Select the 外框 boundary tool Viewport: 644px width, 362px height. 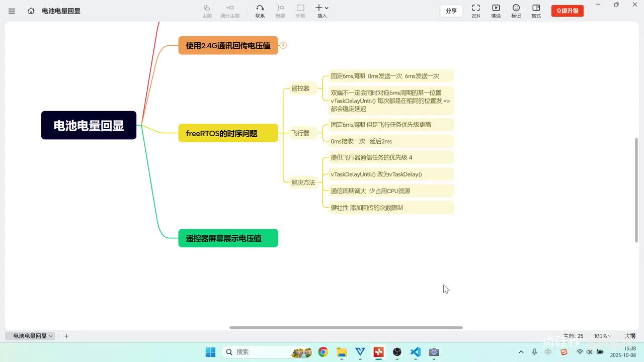click(x=300, y=11)
